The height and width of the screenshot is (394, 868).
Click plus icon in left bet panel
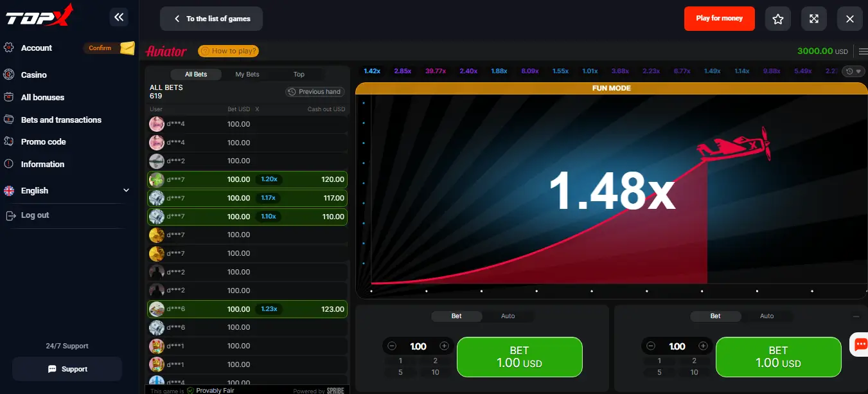(x=444, y=346)
